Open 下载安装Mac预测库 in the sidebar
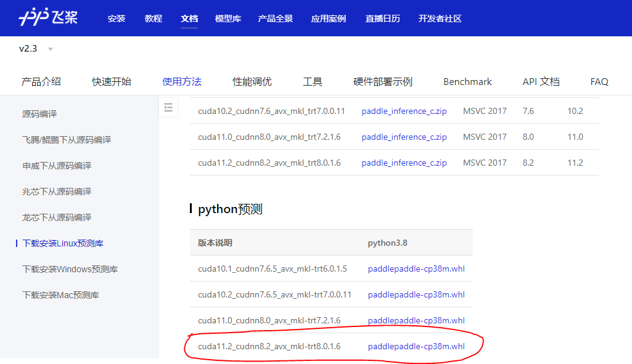632x364 pixels. (x=60, y=295)
